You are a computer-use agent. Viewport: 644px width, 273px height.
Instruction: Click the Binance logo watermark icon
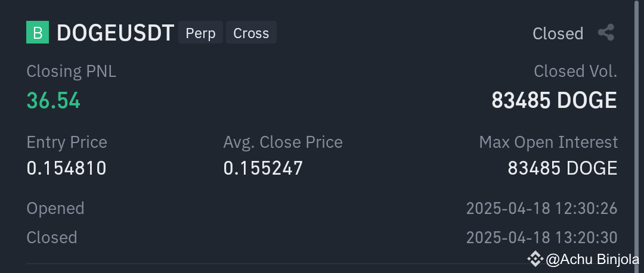[x=535, y=259]
